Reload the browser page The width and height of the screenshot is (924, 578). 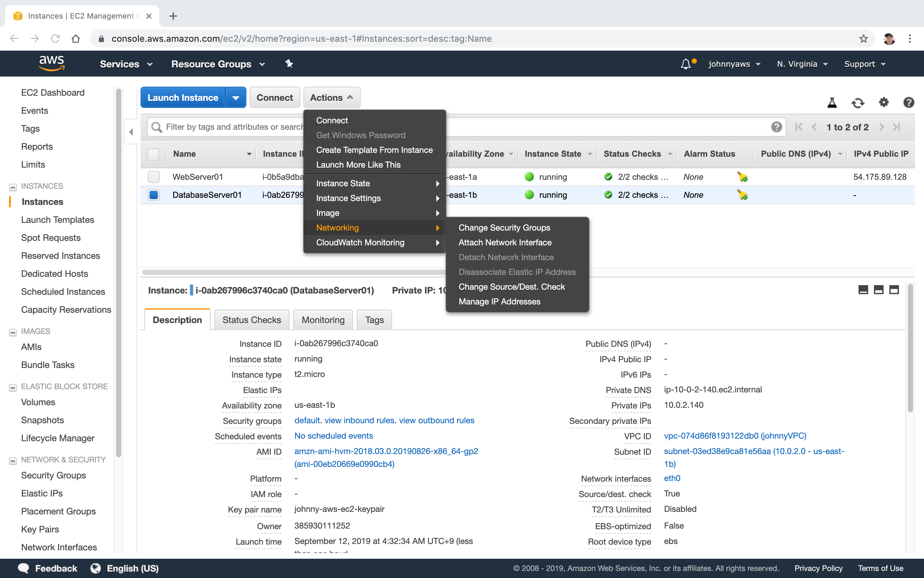coord(56,39)
